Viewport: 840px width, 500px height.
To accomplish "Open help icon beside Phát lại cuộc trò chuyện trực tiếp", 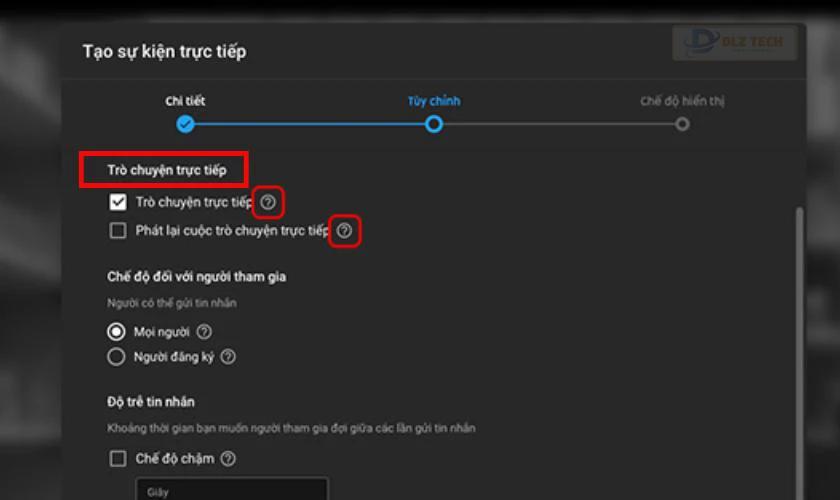I will [x=344, y=230].
